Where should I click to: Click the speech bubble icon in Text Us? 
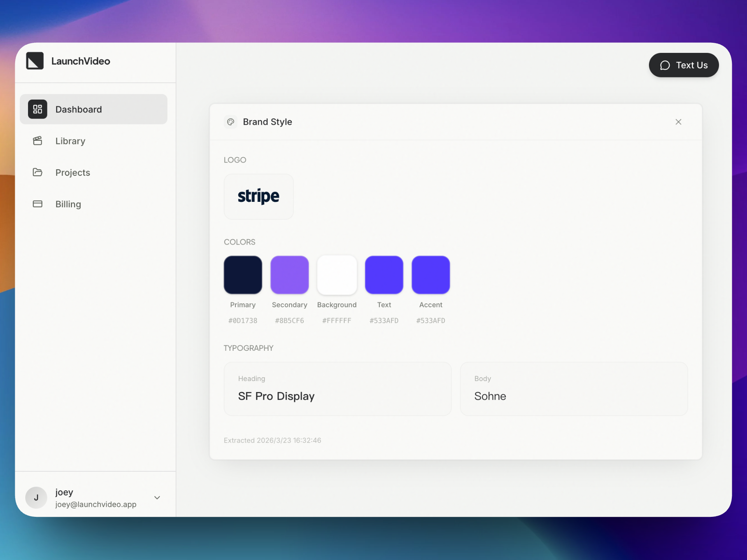665,65
